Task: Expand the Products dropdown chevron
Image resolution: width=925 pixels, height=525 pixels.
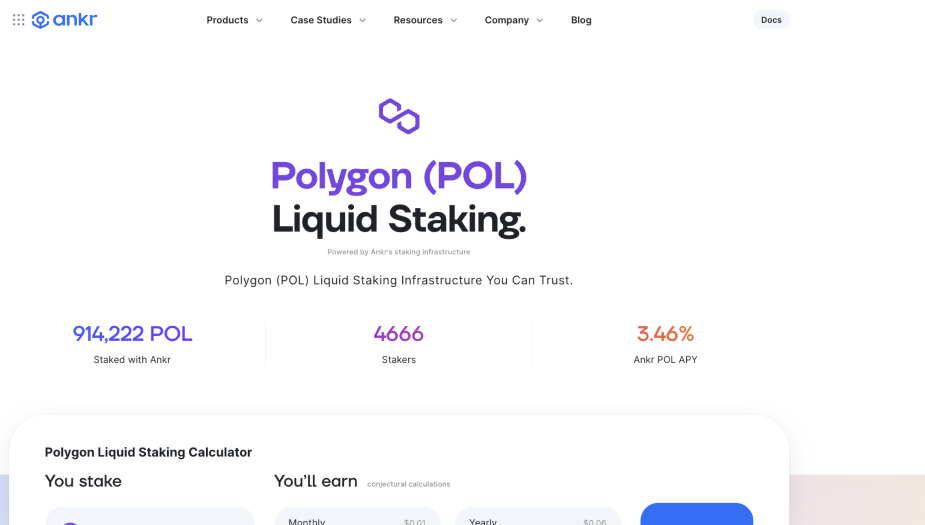Action: point(259,20)
